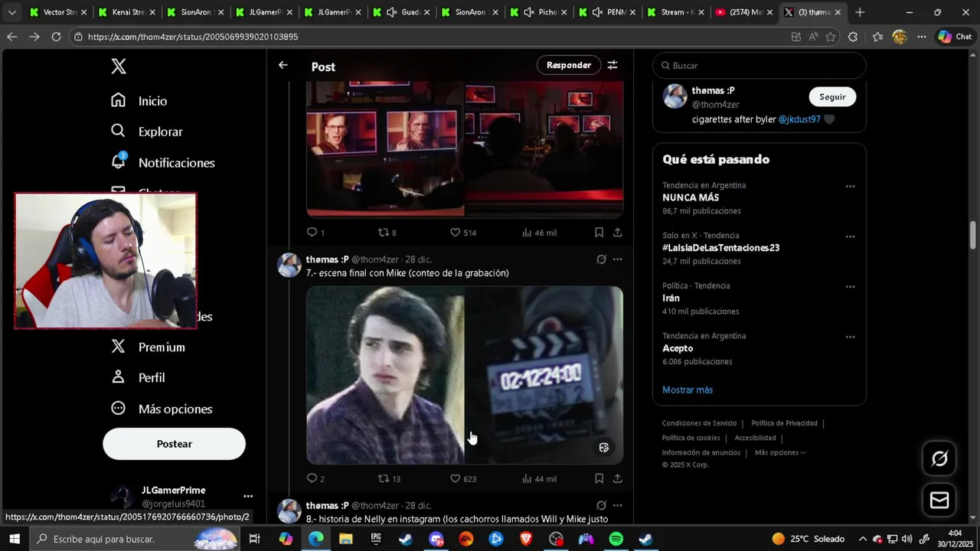Open more options on 'historia de Nelly' post
The image size is (980, 551).
tap(617, 506)
